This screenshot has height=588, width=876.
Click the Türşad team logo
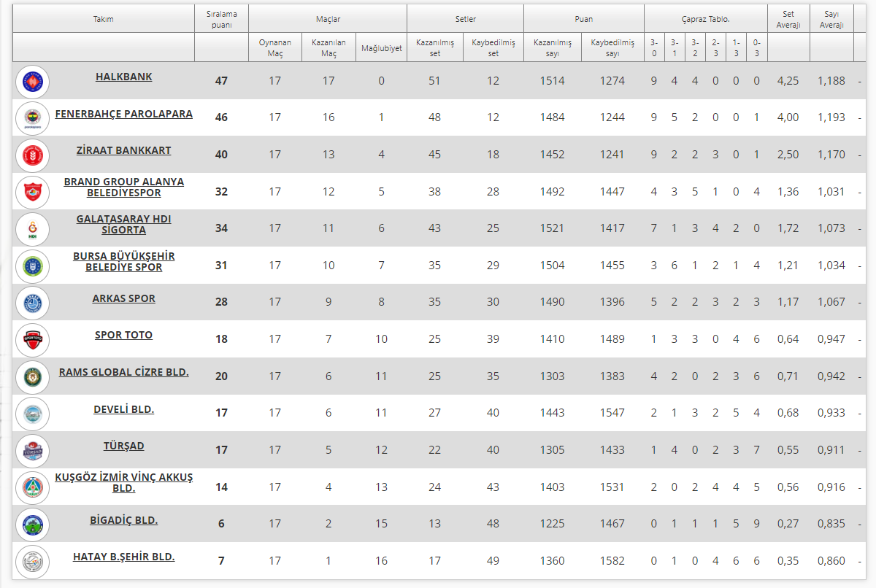tap(32, 451)
